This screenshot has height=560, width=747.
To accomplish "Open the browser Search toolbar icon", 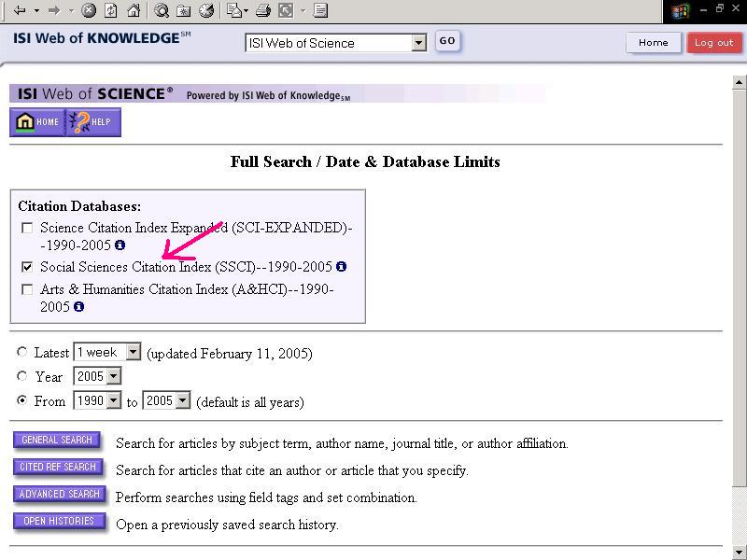I will pos(162,11).
